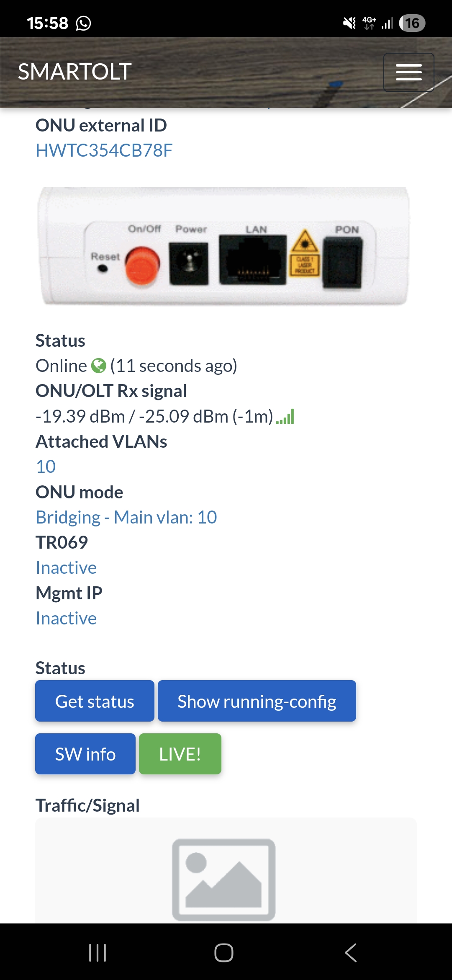Image resolution: width=452 pixels, height=980 pixels.
Task: Open Bridging - Main vlan: 10 mode link
Action: (126, 517)
